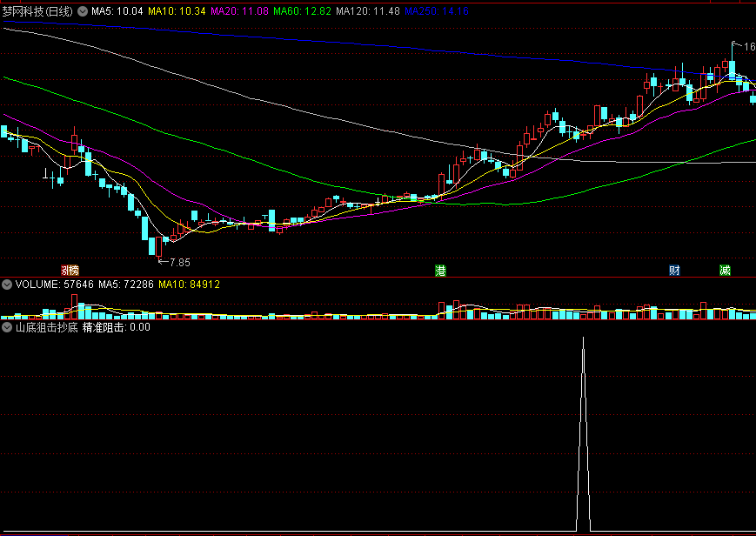Click the green 港 event marker
This screenshot has width=756, height=536.
pyautogui.click(x=440, y=270)
